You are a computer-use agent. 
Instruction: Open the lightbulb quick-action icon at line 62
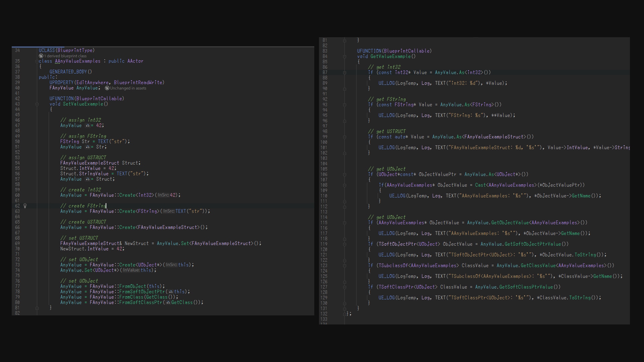tap(25, 206)
